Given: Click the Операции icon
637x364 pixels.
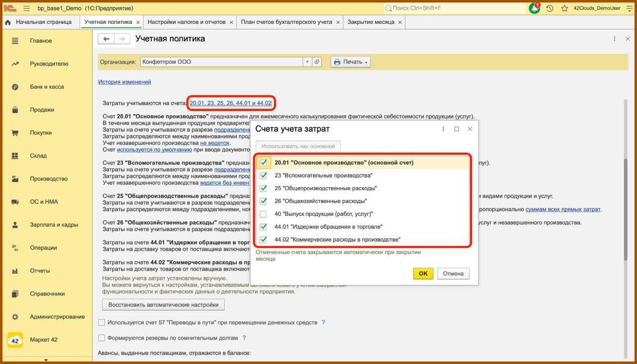Looking at the screenshot, I should click(15, 248).
